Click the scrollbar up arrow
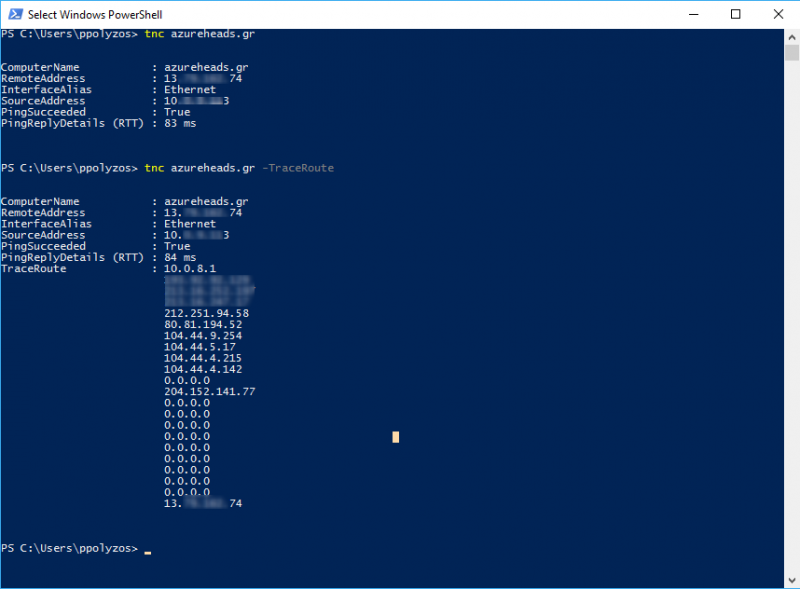This screenshot has height=589, width=800. (791, 36)
